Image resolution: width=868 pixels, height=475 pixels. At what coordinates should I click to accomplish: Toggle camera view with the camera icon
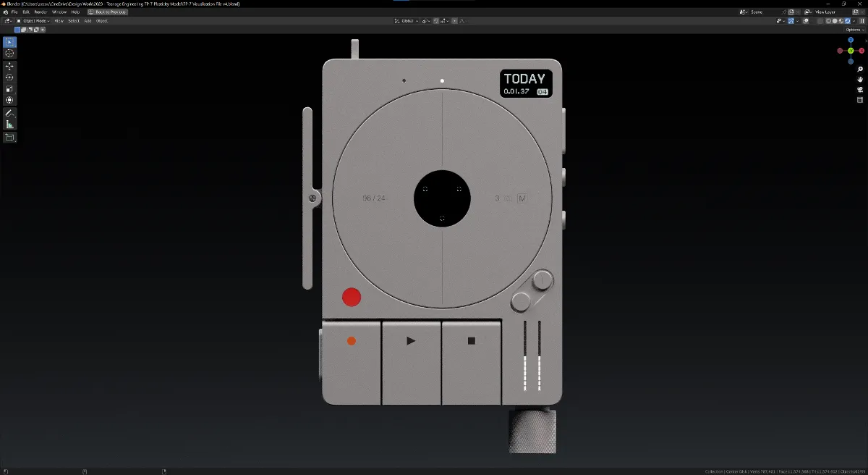pyautogui.click(x=860, y=89)
